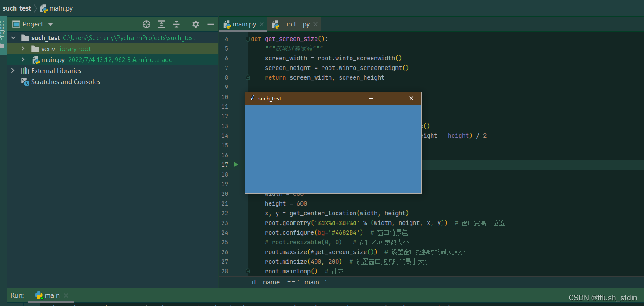Image resolution: width=644 pixels, height=306 pixels.
Task: Open the Project view dropdown arrow
Action: [51, 24]
